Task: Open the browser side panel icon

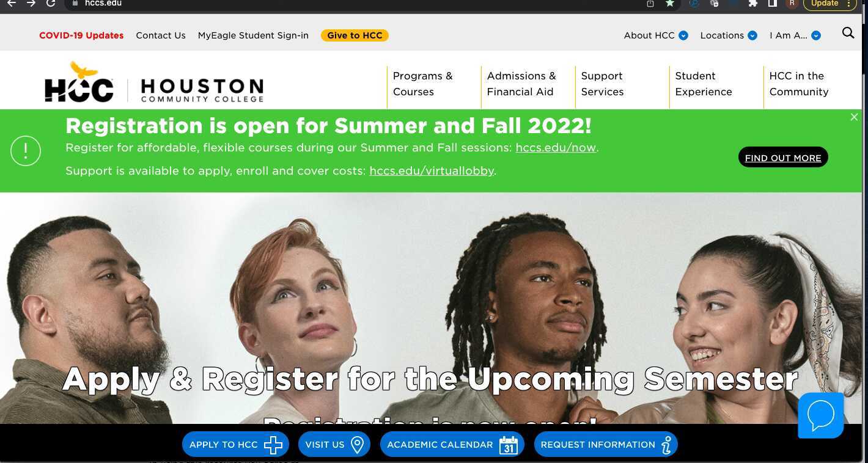Action: point(772,4)
